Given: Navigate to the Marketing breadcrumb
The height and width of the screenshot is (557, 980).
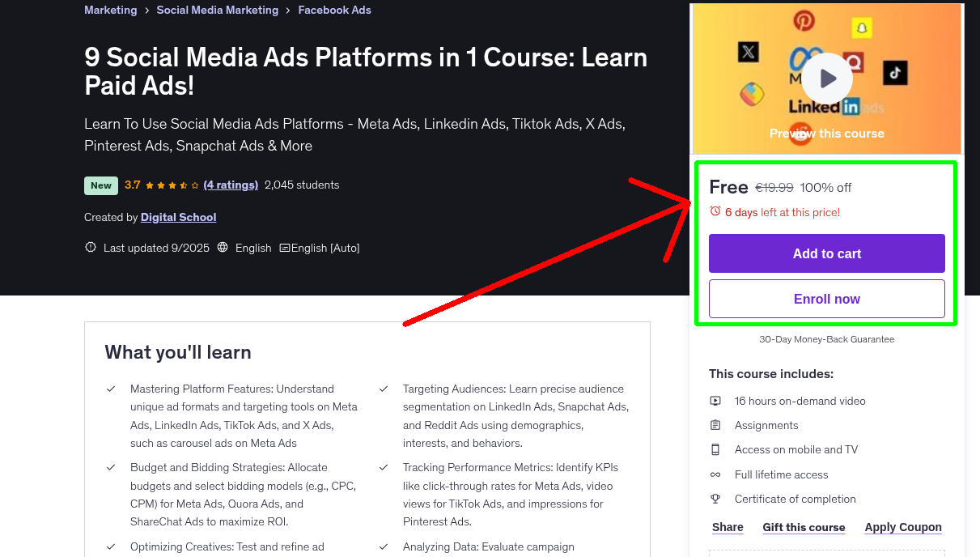Looking at the screenshot, I should (x=110, y=10).
